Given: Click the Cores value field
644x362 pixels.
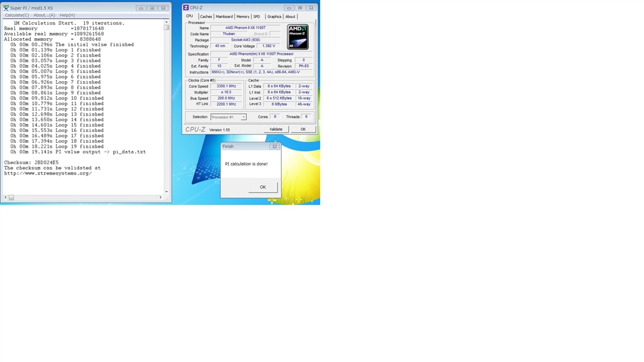Looking at the screenshot, I should click(275, 116).
